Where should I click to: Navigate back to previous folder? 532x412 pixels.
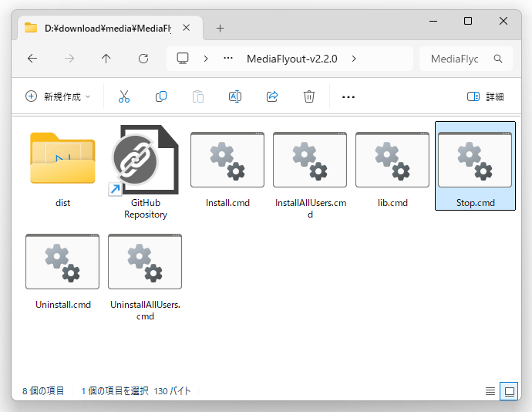coord(32,59)
